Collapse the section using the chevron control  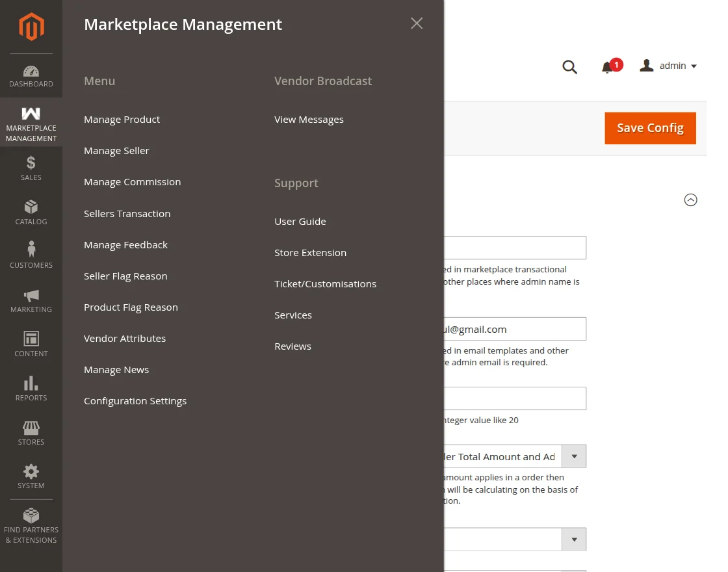click(690, 200)
